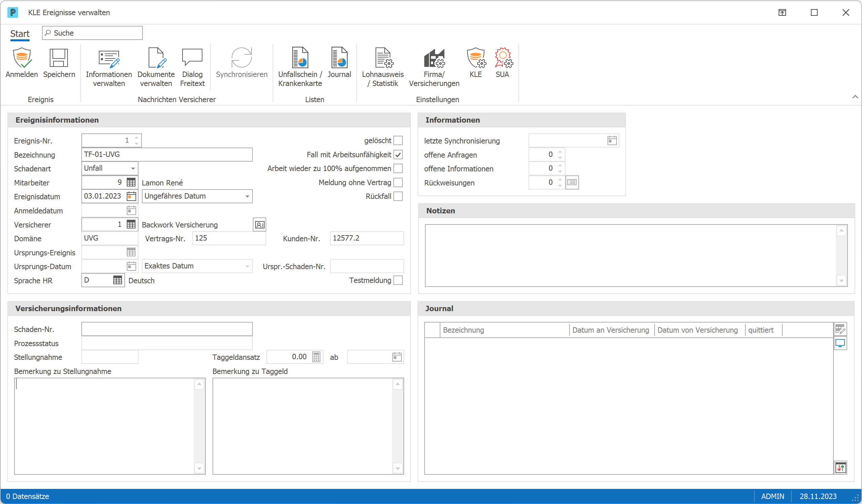Open calendar picker for Ereignisdatum
This screenshot has height=504, width=862.
click(x=131, y=196)
